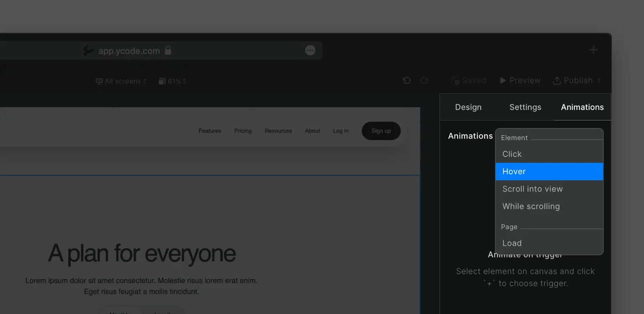Click the Animations section label
This screenshot has height=314, width=644.
470,136
